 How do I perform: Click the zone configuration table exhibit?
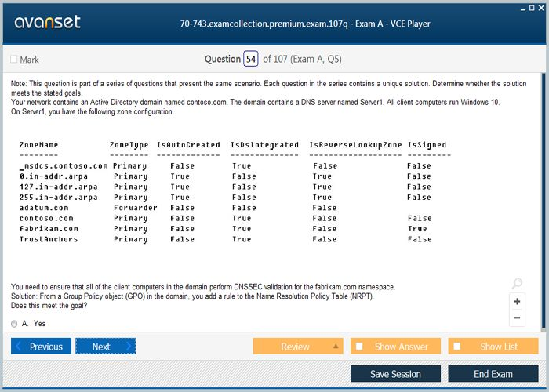235,192
